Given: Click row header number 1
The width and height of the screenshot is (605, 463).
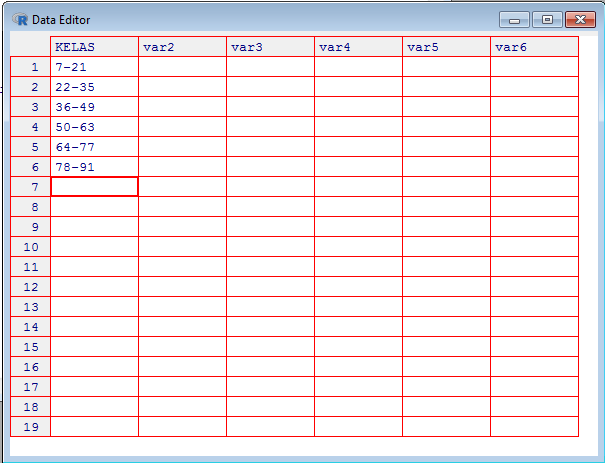Looking at the screenshot, I should tap(30, 67).
